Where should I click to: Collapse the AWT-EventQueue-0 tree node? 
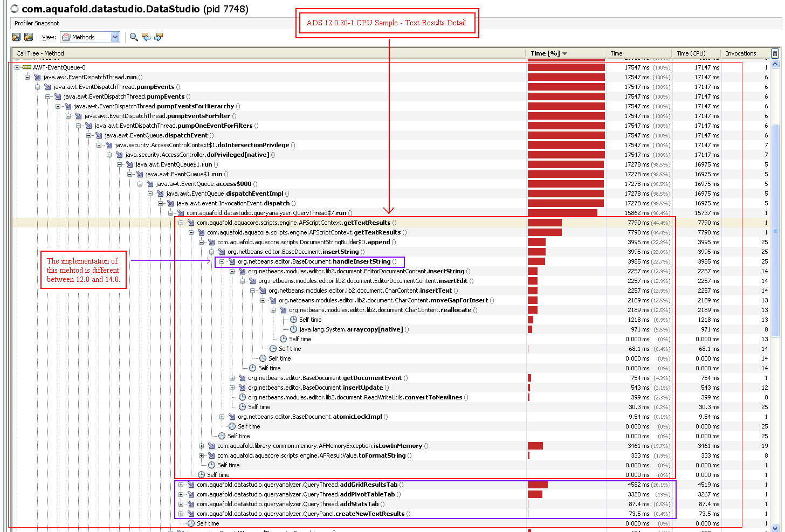17,67
